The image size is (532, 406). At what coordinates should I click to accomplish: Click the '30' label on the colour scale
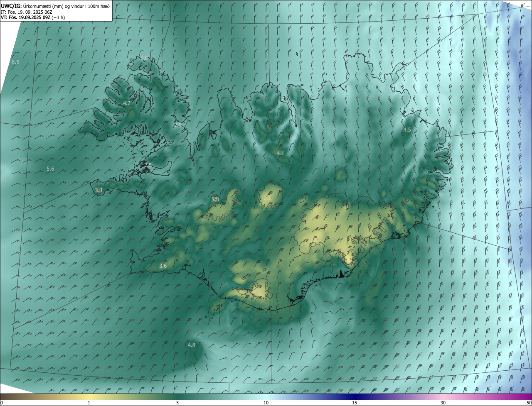443,403
